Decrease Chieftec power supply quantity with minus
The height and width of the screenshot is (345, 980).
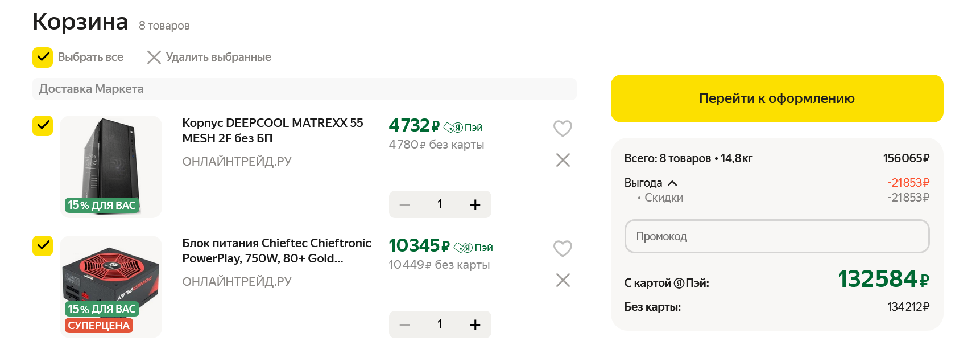(404, 325)
